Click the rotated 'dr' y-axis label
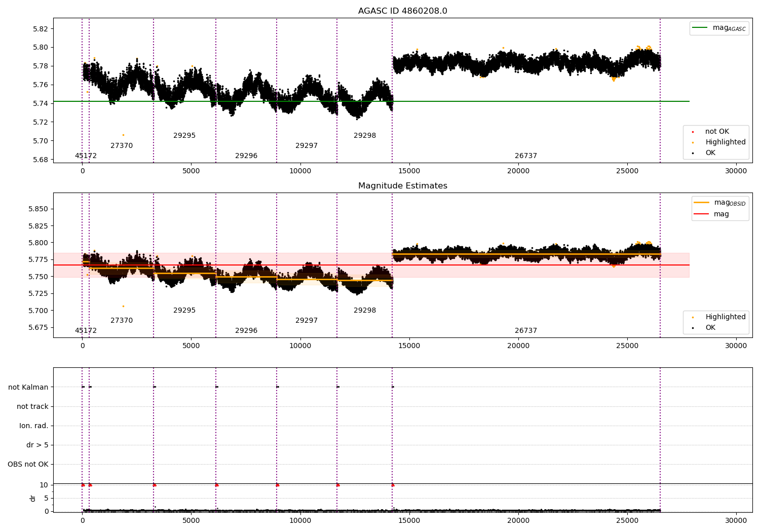The image size is (760, 532). coord(33,498)
